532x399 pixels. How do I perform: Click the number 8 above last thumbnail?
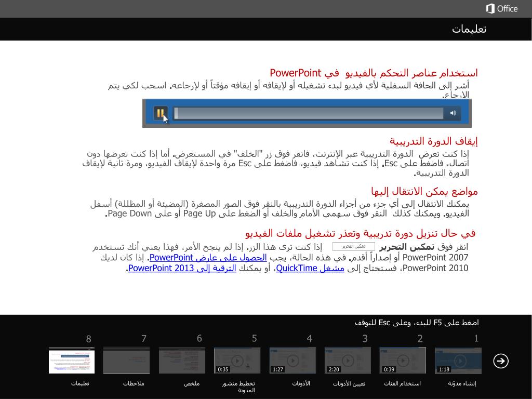88,339
